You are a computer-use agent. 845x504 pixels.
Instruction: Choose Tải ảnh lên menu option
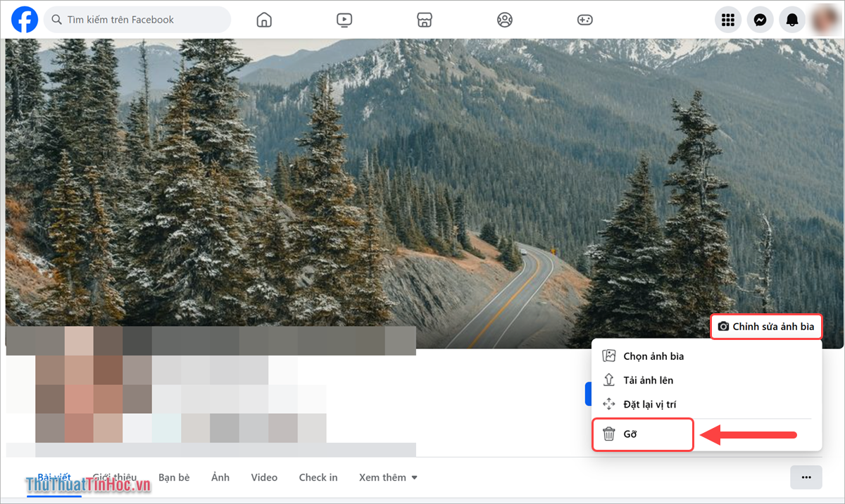pyautogui.click(x=648, y=380)
